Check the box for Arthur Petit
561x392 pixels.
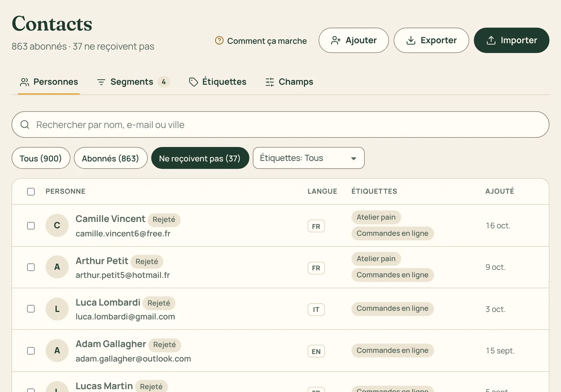pyautogui.click(x=31, y=267)
